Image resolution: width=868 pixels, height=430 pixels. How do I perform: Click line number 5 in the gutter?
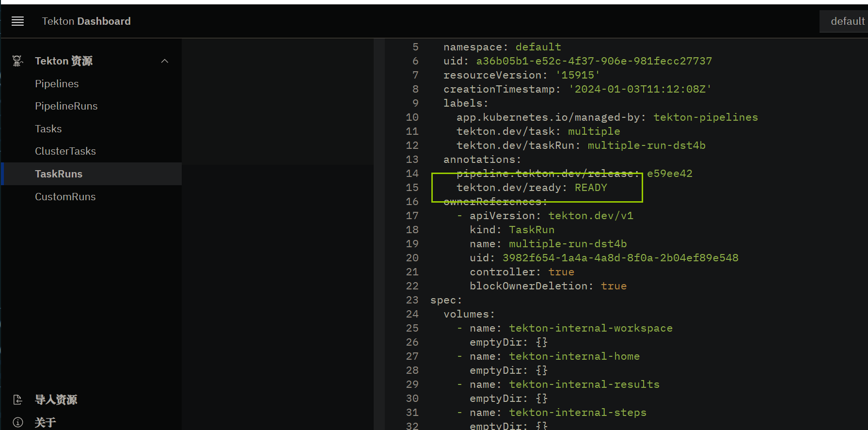pyautogui.click(x=416, y=47)
